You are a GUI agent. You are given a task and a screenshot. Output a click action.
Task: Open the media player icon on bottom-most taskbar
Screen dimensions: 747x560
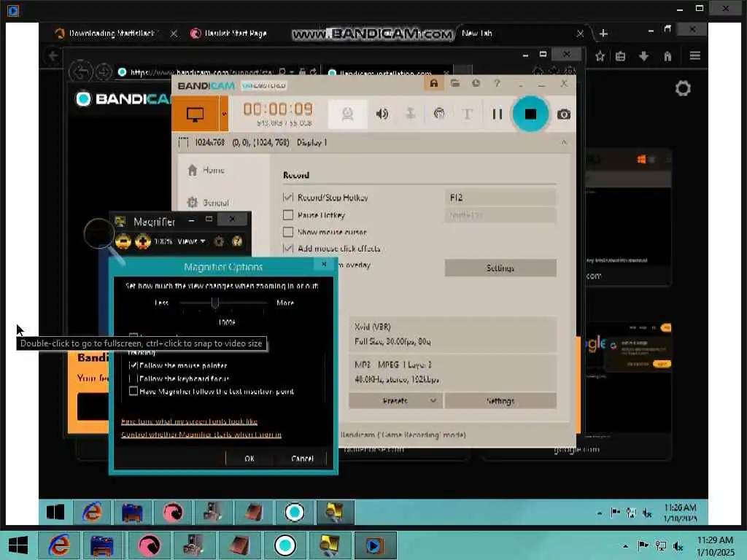pos(375,545)
